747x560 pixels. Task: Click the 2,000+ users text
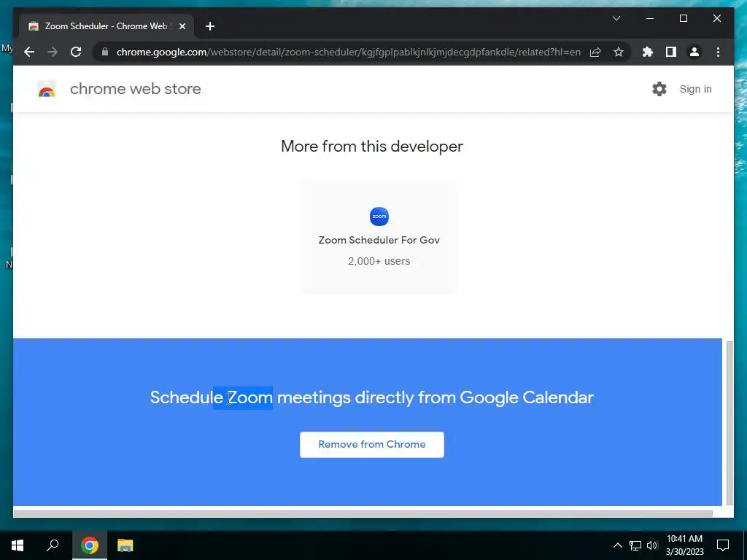379,261
